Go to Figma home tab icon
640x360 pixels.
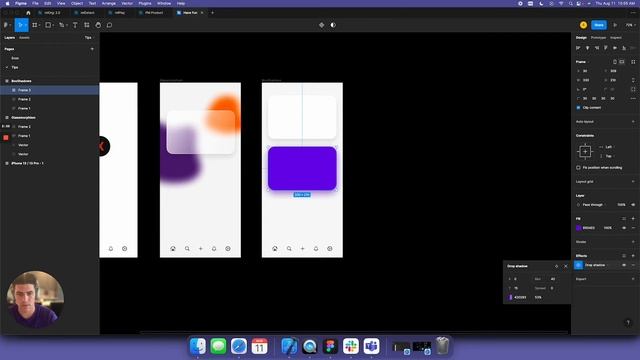[28, 13]
